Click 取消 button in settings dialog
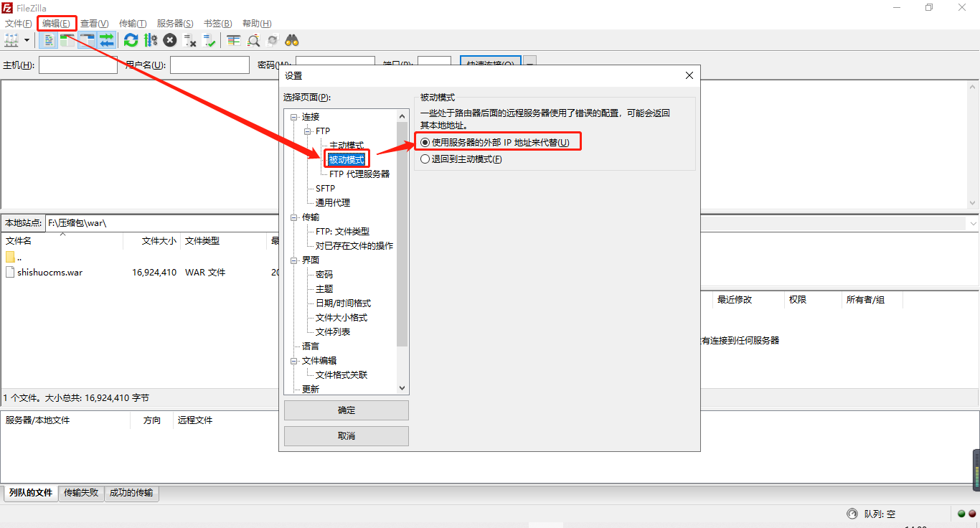This screenshot has width=980, height=528. coord(347,435)
